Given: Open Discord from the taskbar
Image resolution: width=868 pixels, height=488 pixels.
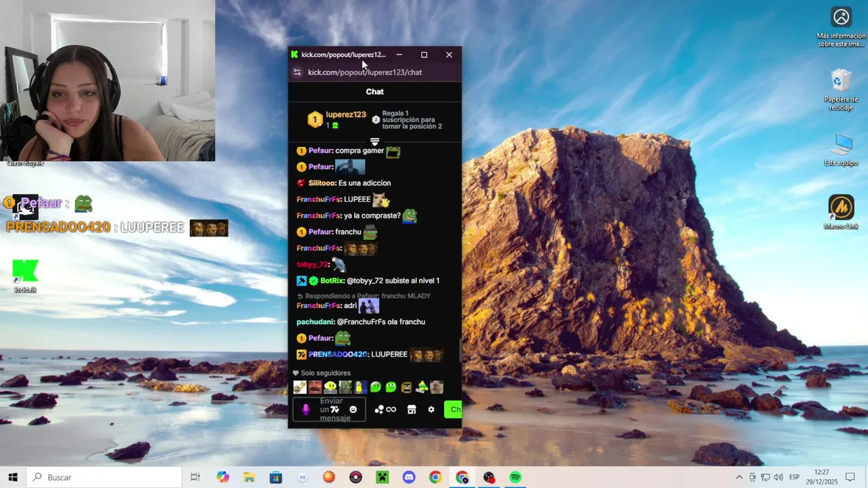Looking at the screenshot, I should click(x=409, y=477).
